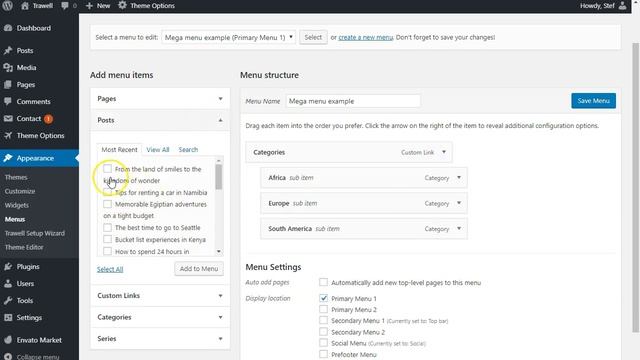Expand Europe sub item options
The width and height of the screenshot is (640, 360).
[459, 203]
